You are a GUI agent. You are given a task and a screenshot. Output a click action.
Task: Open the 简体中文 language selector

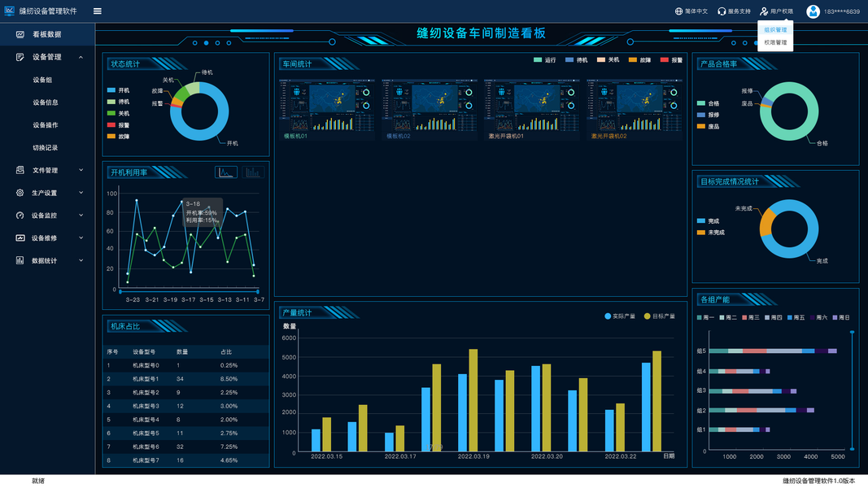coord(696,11)
